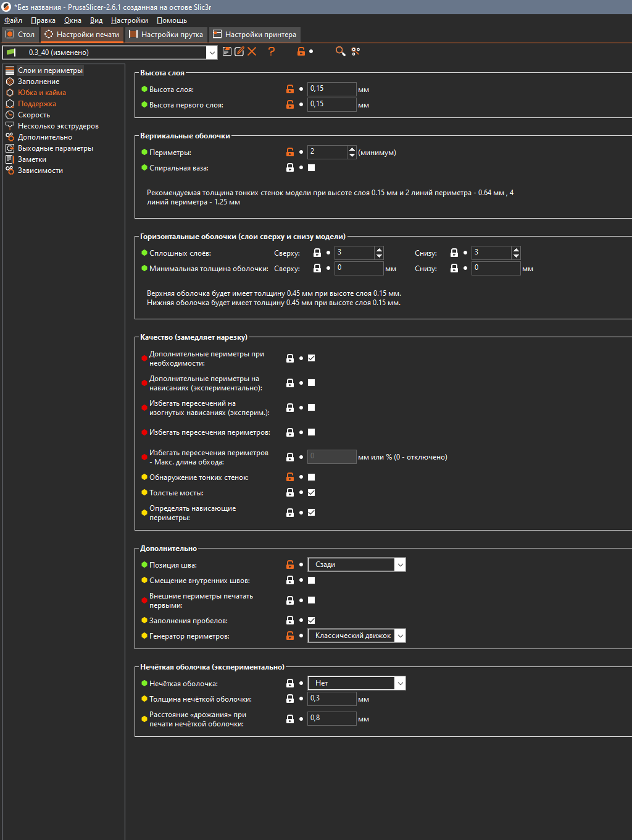Enable Обнаружение тонких стенок checkbox
632x840 pixels.
(311, 477)
